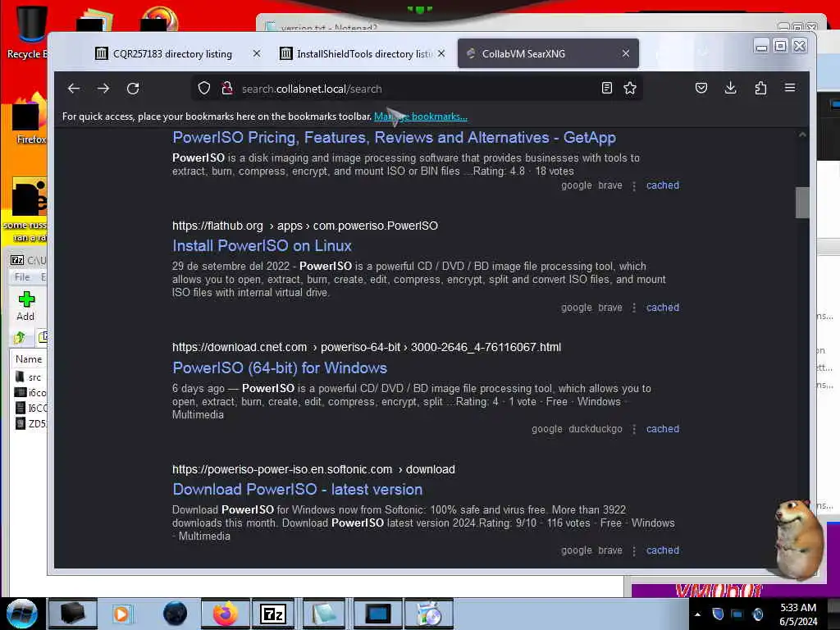Click the forward navigation arrow
Screen dimensions: 840x630
103,89
